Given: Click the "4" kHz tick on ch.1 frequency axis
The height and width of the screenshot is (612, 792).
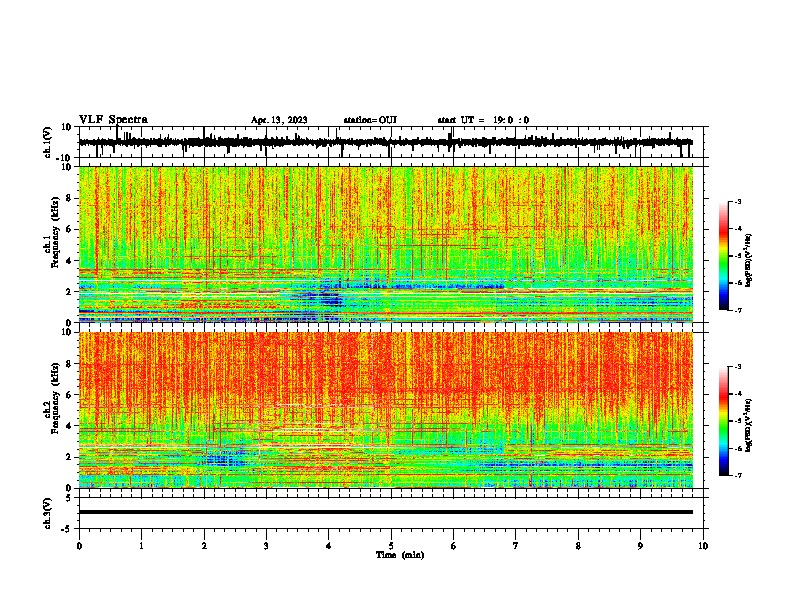Looking at the screenshot, I should [x=69, y=261].
